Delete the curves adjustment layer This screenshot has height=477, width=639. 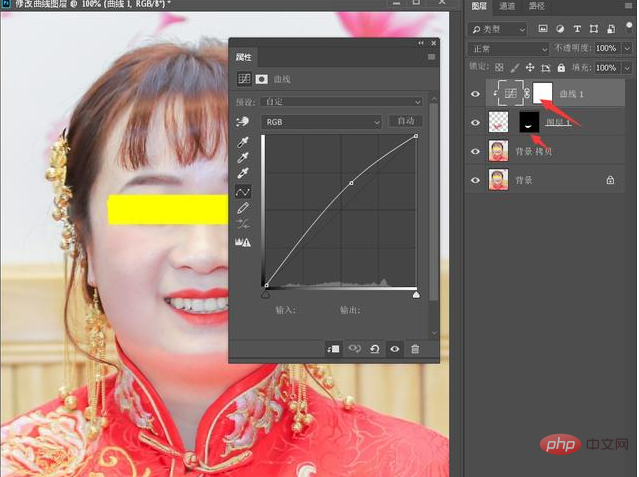click(x=415, y=349)
